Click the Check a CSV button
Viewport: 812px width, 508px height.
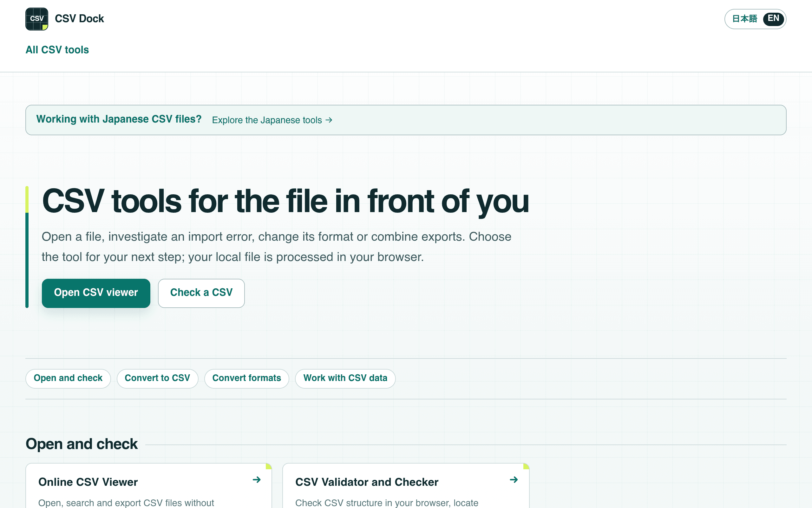coord(201,293)
